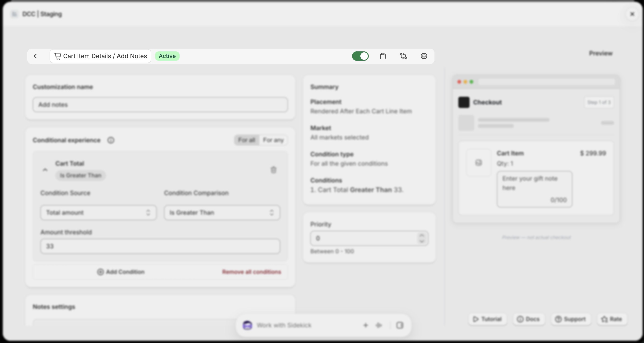This screenshot has width=644, height=343.
Task: Click Remove all conditions link
Action: coord(252,272)
